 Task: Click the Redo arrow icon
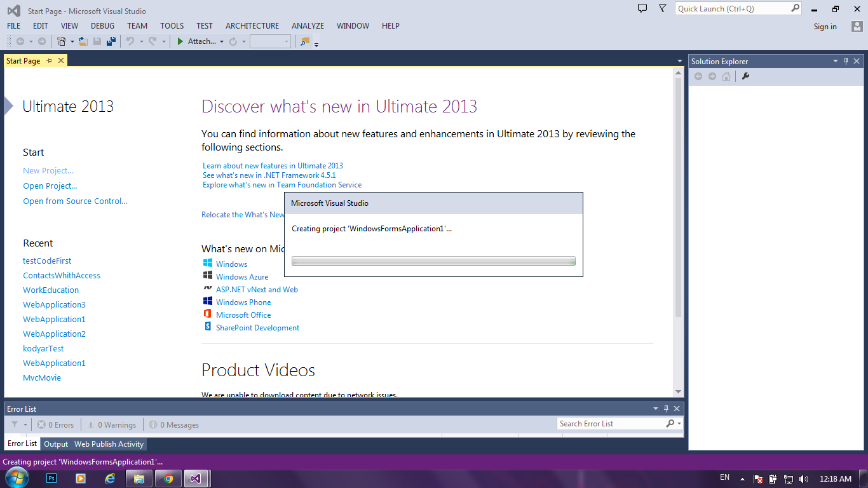pos(153,41)
